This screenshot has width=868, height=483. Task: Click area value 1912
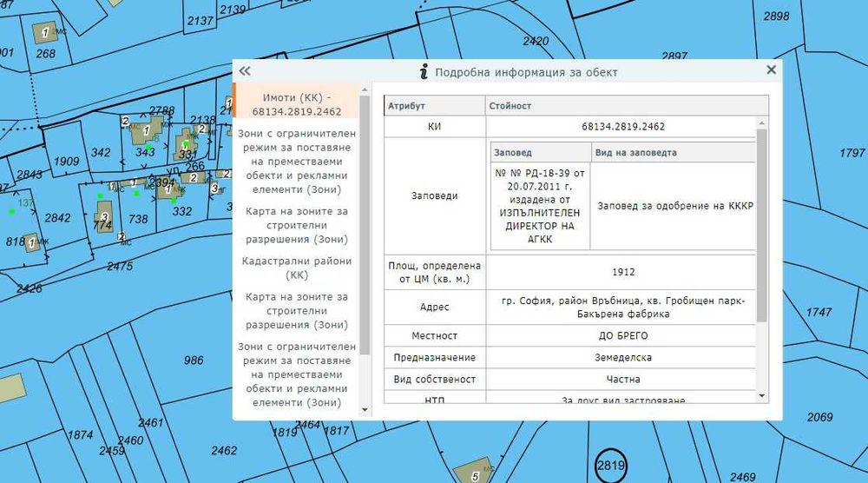(623, 272)
